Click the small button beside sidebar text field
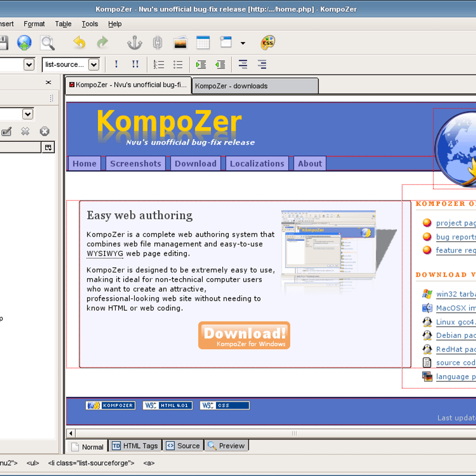Screen dimensions: 476x476 [x=48, y=148]
